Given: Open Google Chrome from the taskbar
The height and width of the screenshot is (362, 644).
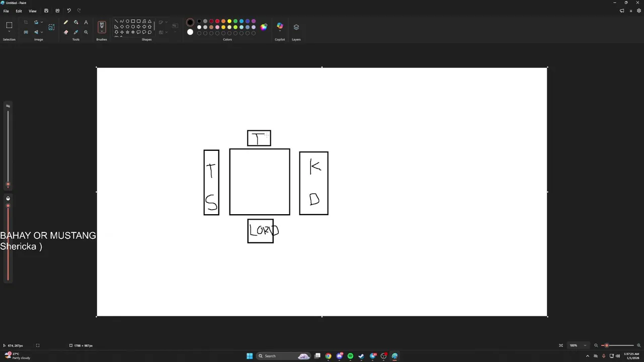Looking at the screenshot, I should pyautogui.click(x=328, y=356).
